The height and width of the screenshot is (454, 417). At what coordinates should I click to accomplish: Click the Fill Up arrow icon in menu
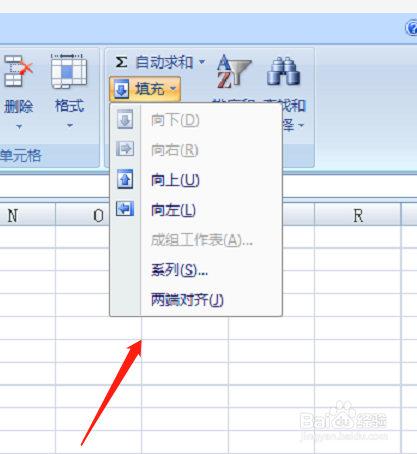click(125, 179)
